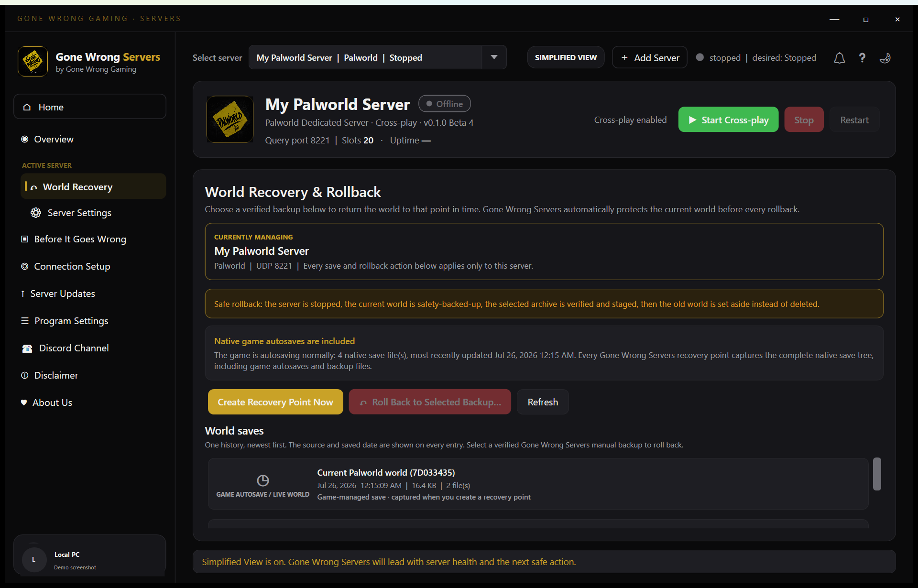Click the World Recovery rollback arrow icon
Viewport: 918px width, 588px height.
[x=33, y=187]
